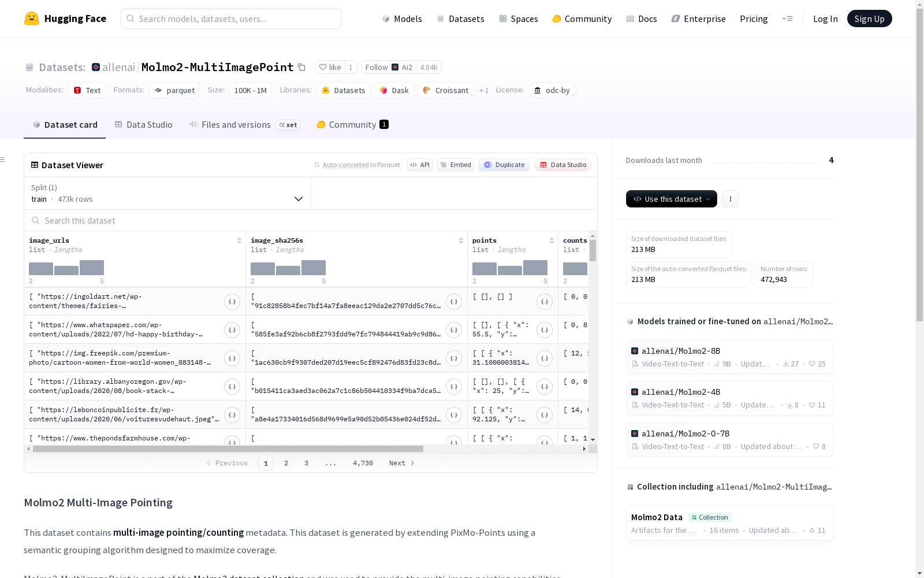924x578 pixels.
Task: Switch to the Dataset card tab
Action: click(x=65, y=125)
